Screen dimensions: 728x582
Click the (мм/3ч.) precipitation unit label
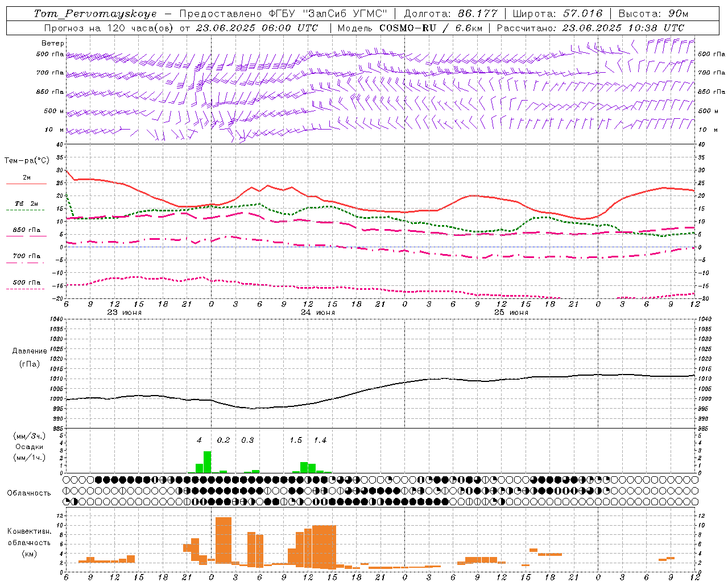point(30,436)
